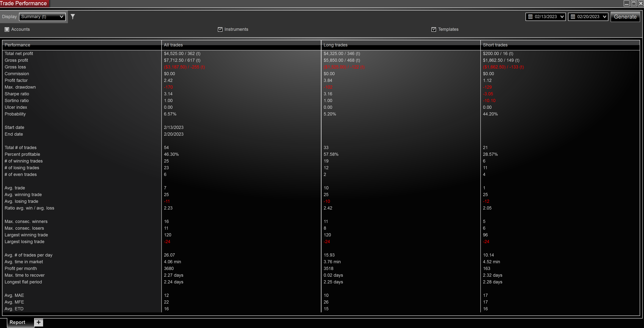
Task: Click red gross loss ($3,187.50) / -255 (t)
Action: coord(184,67)
